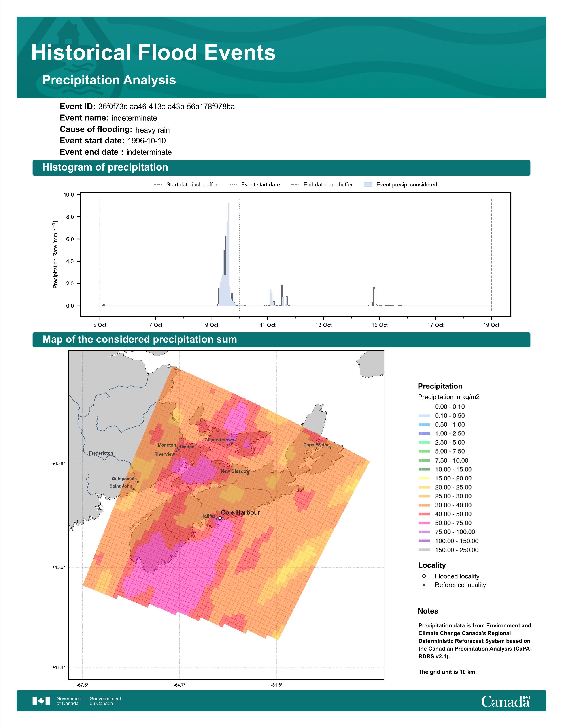Image resolution: width=563 pixels, height=728 pixels.
Task: Click the Cole Harbour flooded locality marker
Action: point(220,518)
